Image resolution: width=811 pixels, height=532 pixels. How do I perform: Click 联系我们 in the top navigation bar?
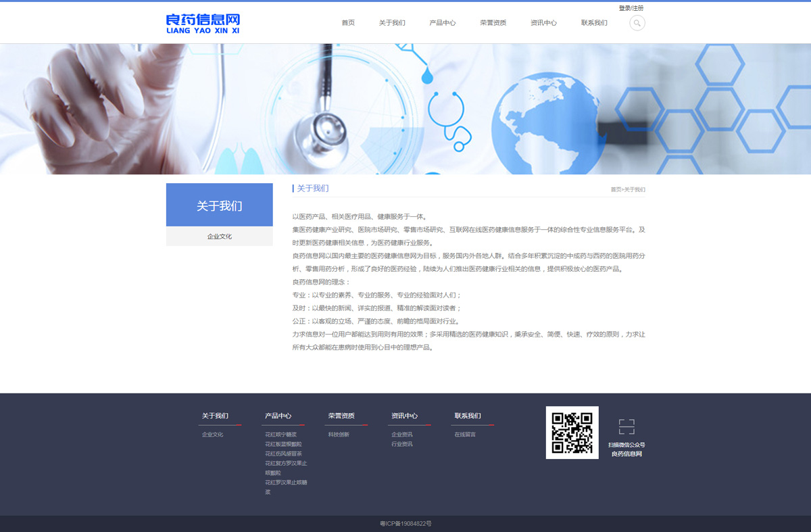594,23
